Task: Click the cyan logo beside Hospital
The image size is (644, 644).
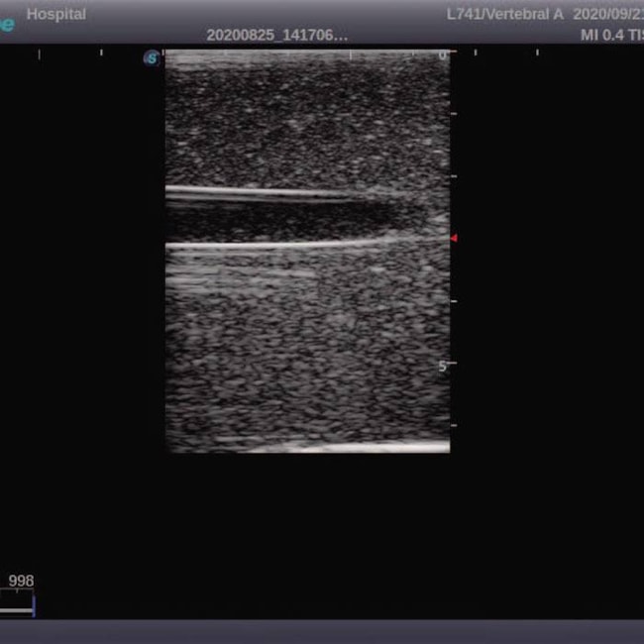Action: [7, 22]
